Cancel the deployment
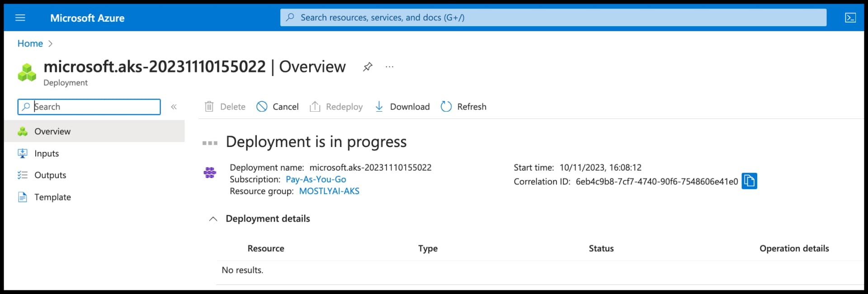 click(x=278, y=107)
